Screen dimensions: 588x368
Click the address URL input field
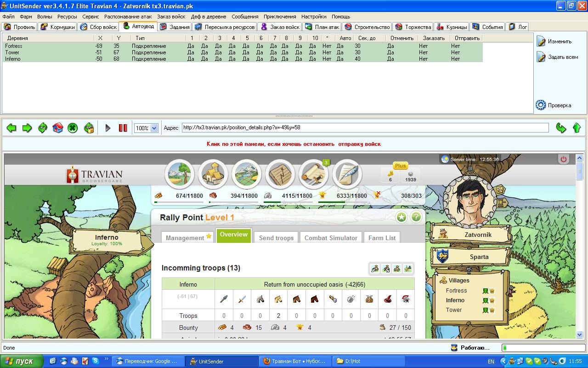(x=365, y=127)
